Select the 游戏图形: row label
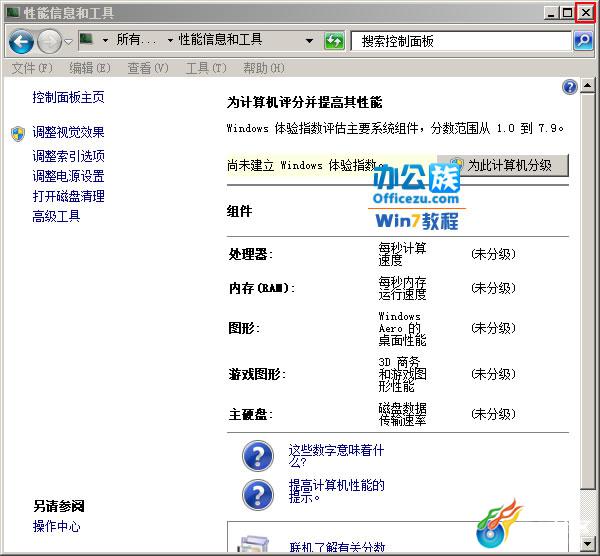The image size is (600, 556). (257, 374)
